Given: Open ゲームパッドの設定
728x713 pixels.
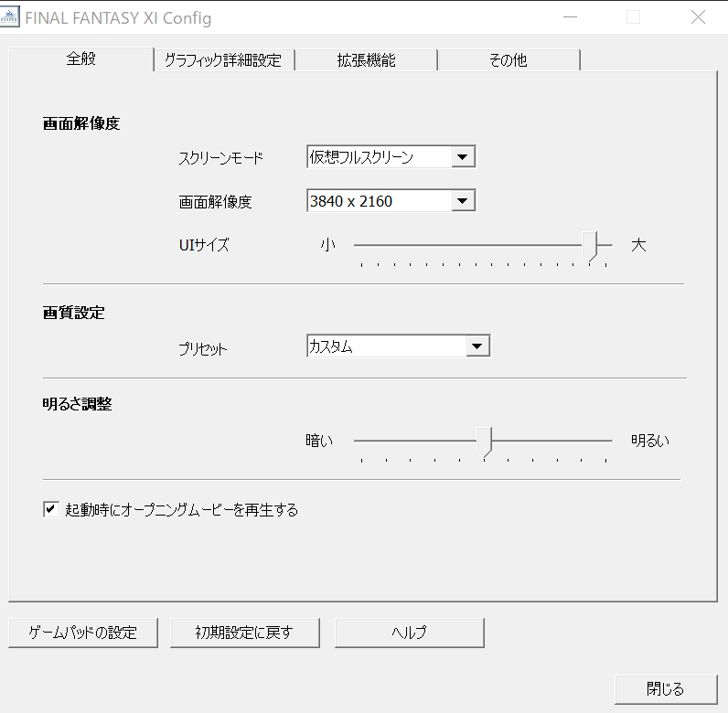Looking at the screenshot, I should (83, 633).
